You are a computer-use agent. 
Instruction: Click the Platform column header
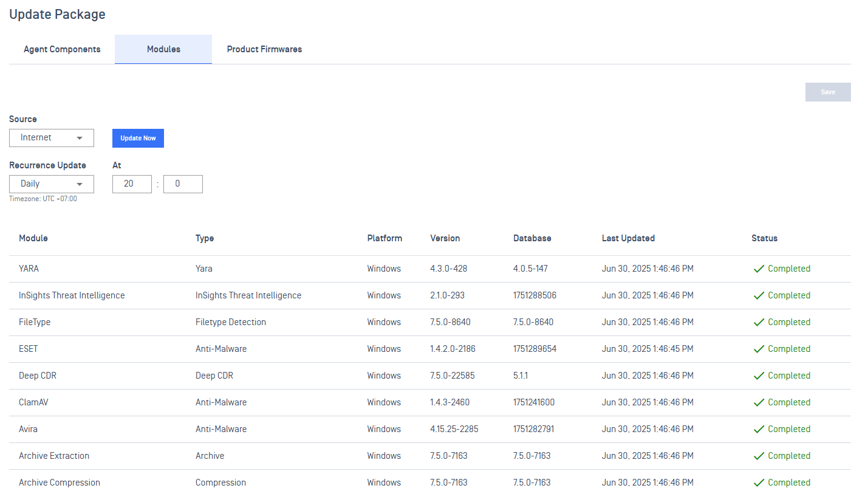384,238
